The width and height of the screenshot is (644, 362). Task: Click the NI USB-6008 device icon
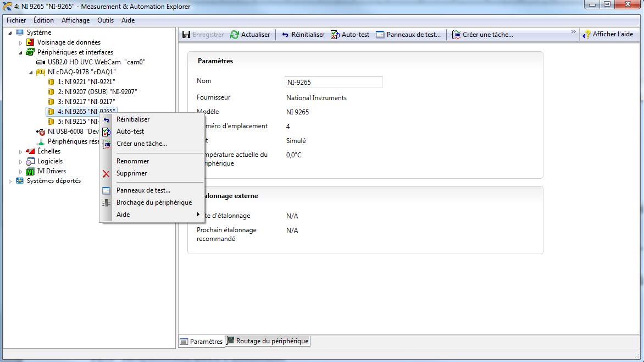click(41, 131)
